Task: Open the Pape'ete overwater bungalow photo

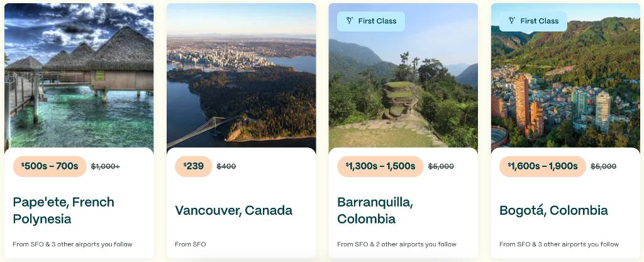Action: (x=79, y=77)
